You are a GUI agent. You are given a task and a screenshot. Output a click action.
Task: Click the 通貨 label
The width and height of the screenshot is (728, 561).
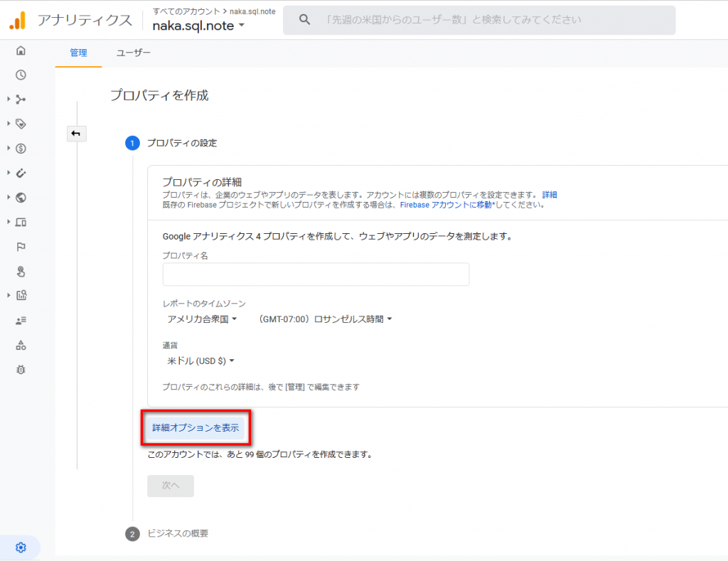click(170, 346)
